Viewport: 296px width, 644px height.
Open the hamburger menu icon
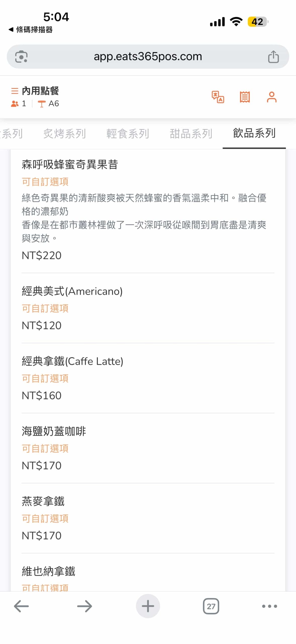(x=15, y=91)
